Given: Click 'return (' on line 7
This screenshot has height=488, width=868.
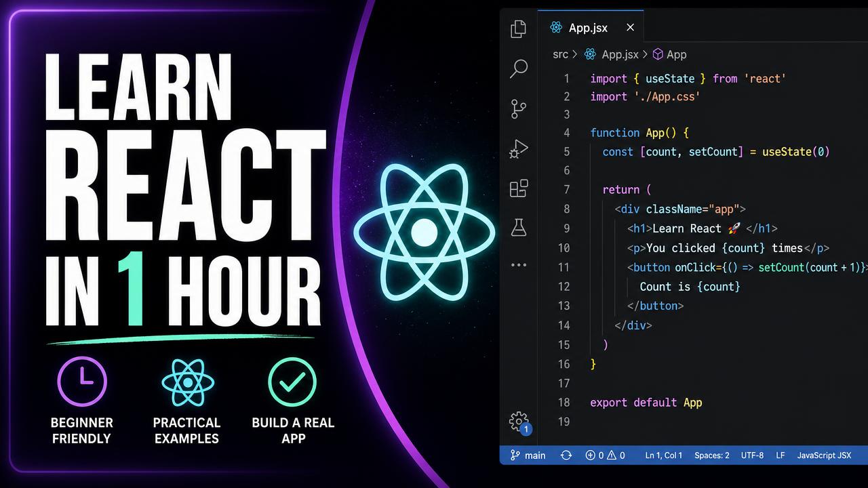Looking at the screenshot, I should (627, 190).
